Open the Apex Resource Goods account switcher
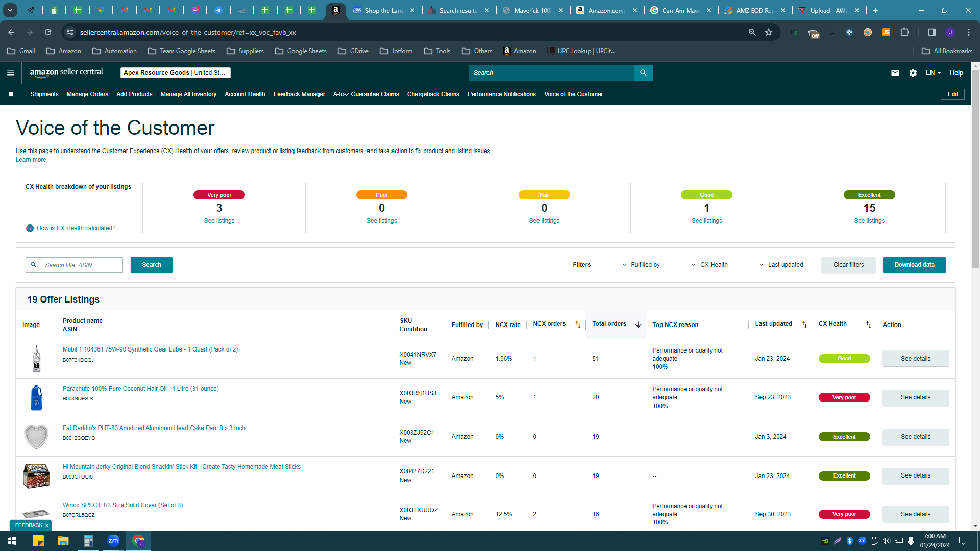 pyautogui.click(x=176, y=73)
